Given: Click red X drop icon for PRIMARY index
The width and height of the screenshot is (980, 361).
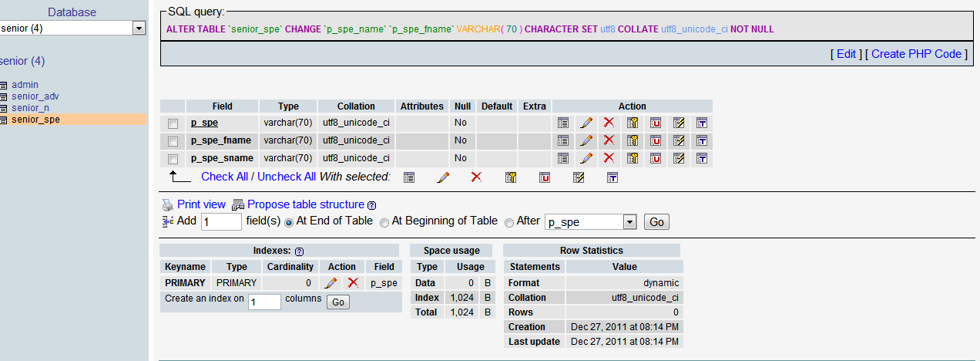Looking at the screenshot, I should [x=353, y=283].
